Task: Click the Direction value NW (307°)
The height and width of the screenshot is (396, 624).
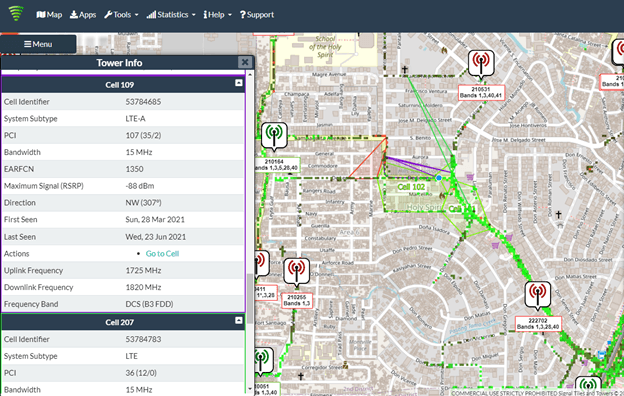Action: [x=143, y=203]
